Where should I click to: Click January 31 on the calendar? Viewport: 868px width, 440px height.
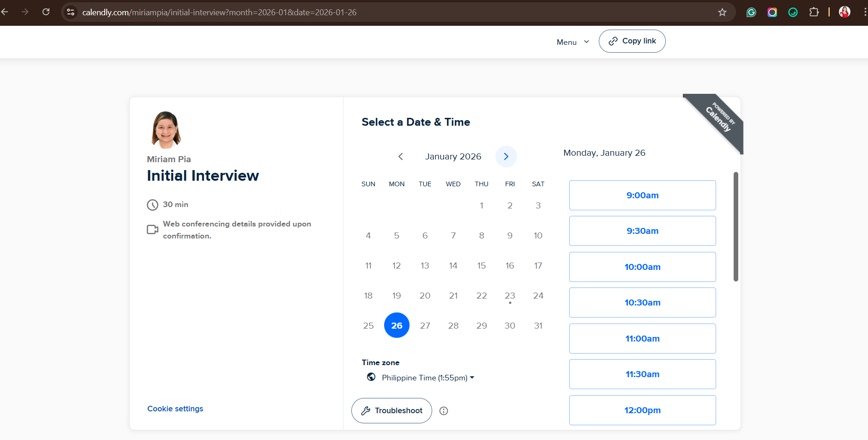[538, 325]
